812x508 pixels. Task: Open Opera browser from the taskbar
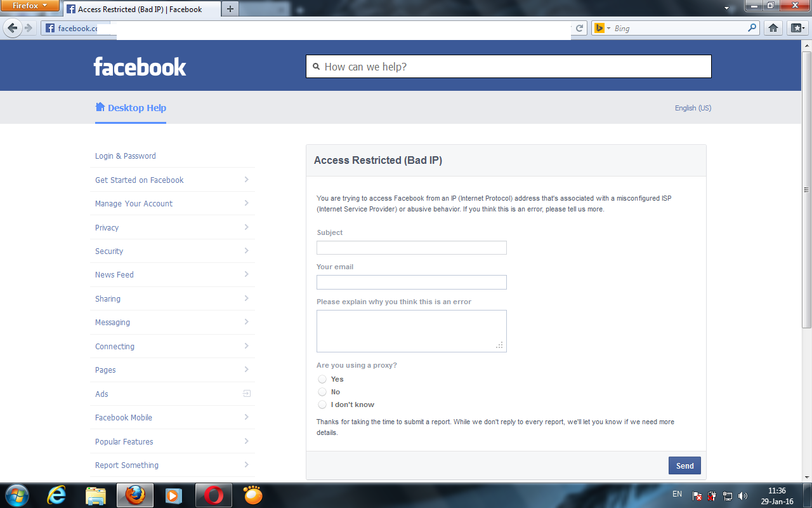[x=214, y=495]
